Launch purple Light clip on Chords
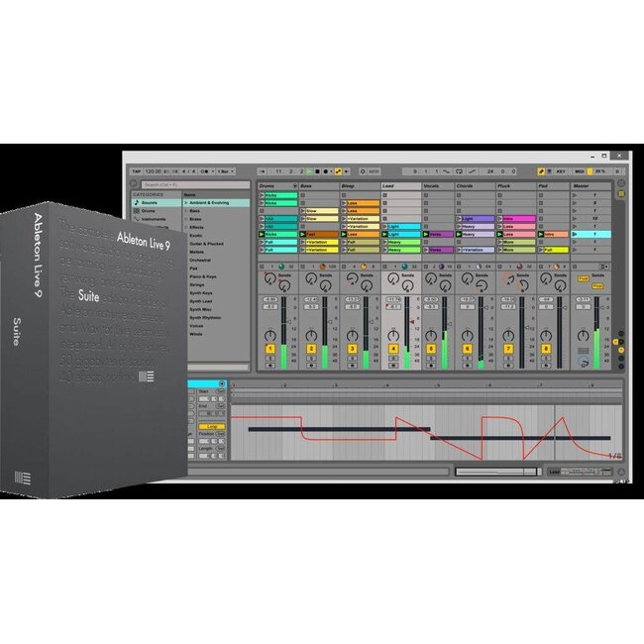 point(459,219)
